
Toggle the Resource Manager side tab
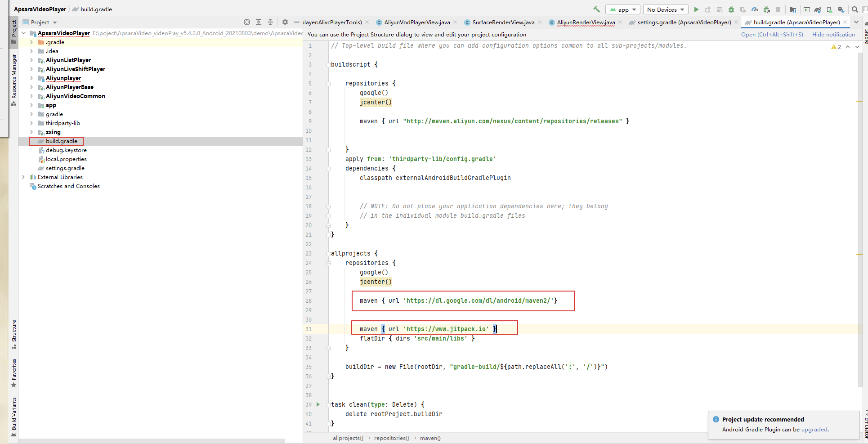tap(14, 80)
